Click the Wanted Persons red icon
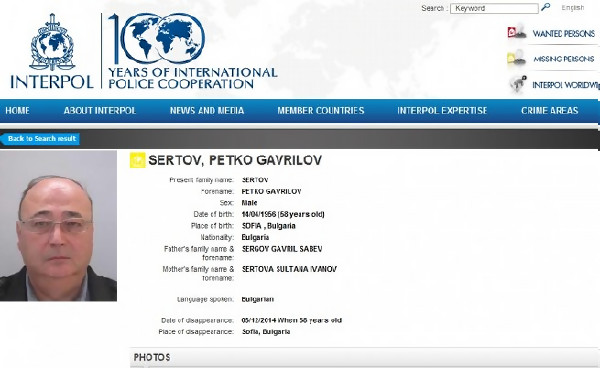Image resolution: width=600 pixels, height=368 pixels. pyautogui.click(x=517, y=32)
